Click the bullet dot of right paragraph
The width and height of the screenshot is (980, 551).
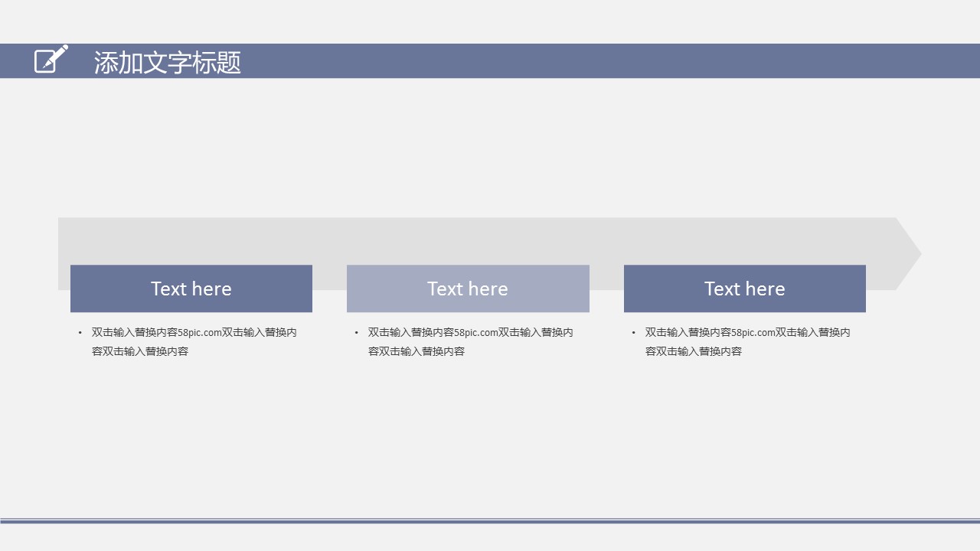click(x=633, y=333)
